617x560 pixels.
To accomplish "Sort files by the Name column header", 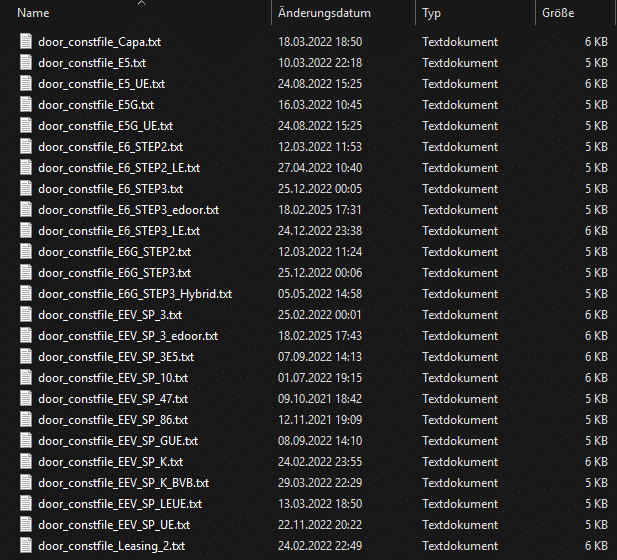I will pyautogui.click(x=33, y=14).
